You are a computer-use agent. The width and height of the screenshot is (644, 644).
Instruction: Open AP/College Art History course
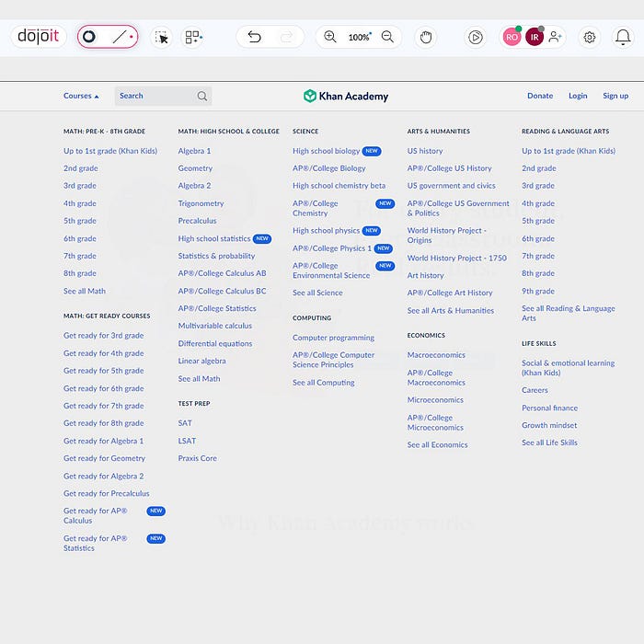tap(450, 293)
